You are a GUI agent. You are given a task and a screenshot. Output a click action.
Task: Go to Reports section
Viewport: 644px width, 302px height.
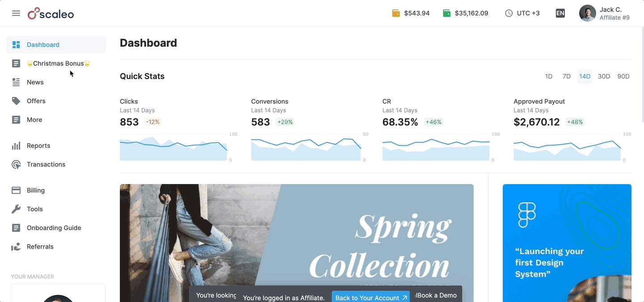(x=56, y=146)
